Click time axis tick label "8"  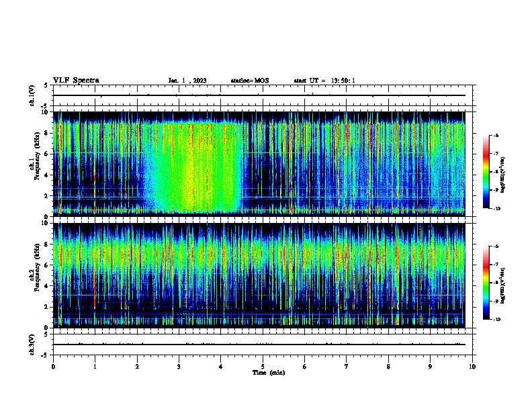pos(388,367)
